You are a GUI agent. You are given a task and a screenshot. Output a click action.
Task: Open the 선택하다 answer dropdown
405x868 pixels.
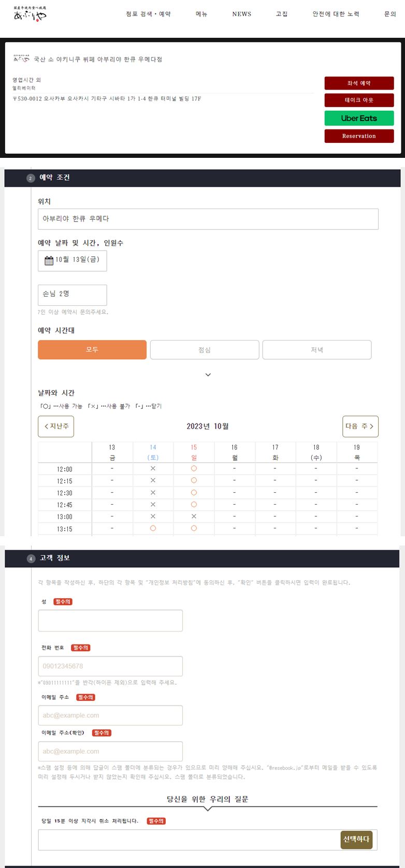pyautogui.click(x=356, y=840)
